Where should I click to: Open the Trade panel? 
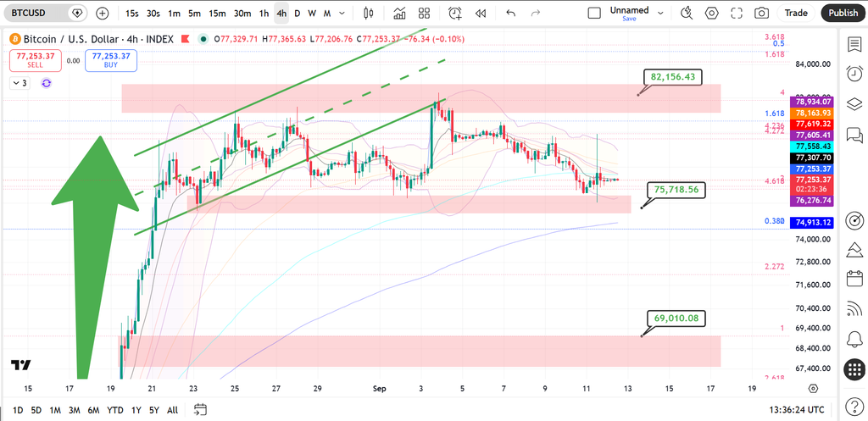point(796,13)
